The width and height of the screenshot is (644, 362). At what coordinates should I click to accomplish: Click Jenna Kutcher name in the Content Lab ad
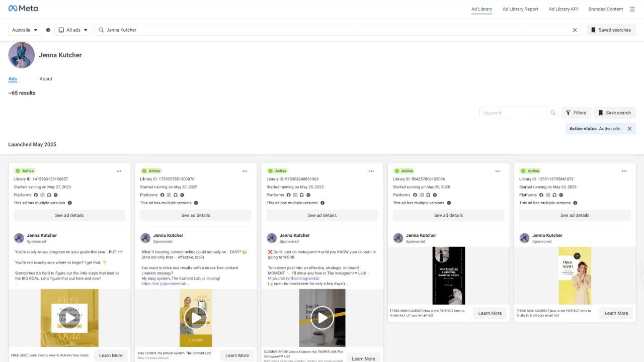click(168, 235)
